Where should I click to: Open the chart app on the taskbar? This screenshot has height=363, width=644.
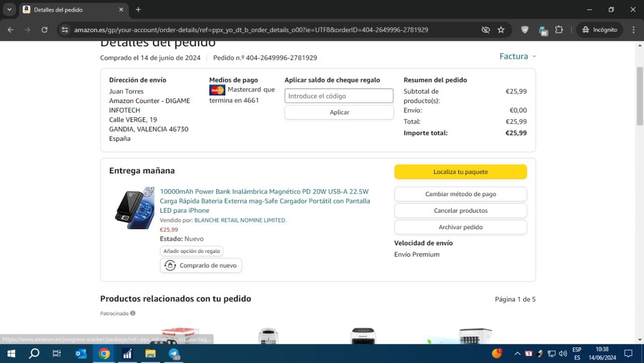click(127, 353)
